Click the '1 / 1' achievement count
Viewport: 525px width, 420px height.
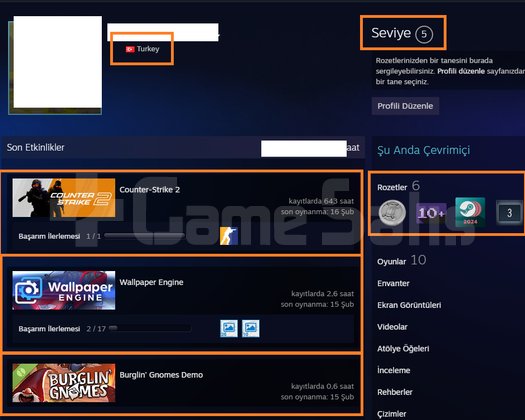tap(93, 236)
